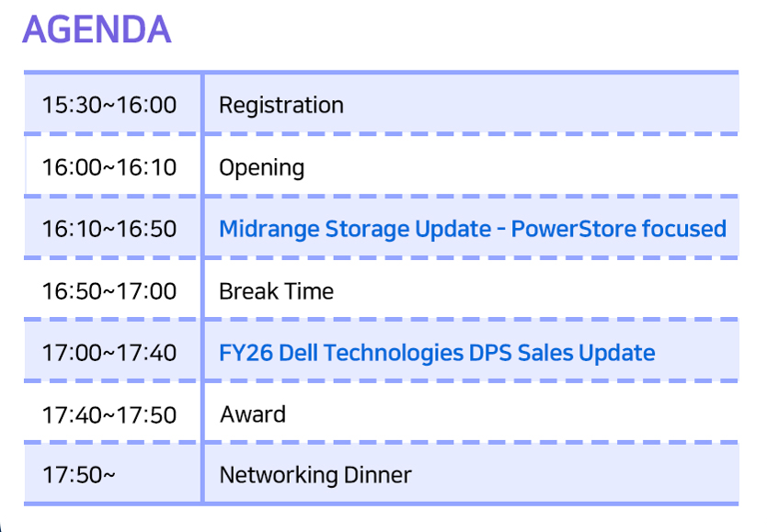Click the word Time in Break row
Viewport: 767px width, 532px height.
(x=309, y=291)
